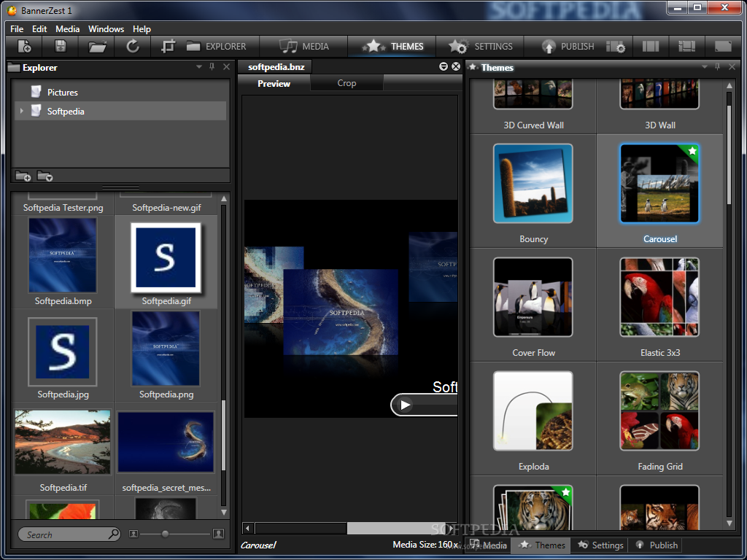Click the document minimize round icon

tap(444, 66)
